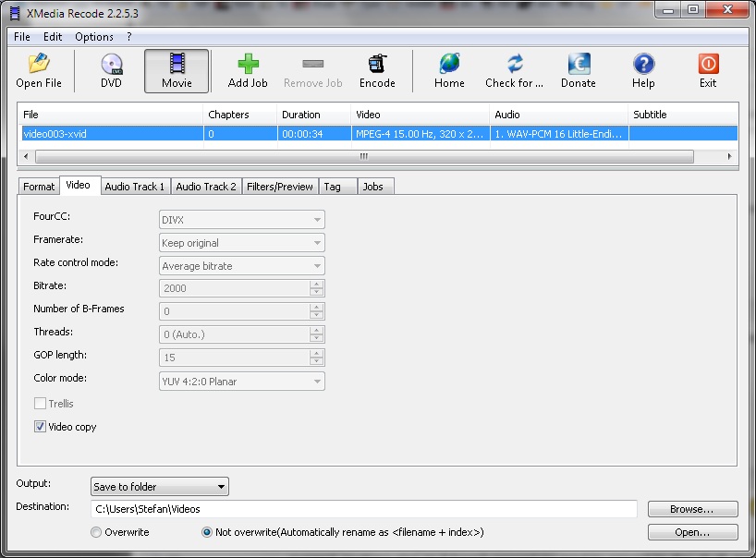Select the Video tab

[79, 185]
